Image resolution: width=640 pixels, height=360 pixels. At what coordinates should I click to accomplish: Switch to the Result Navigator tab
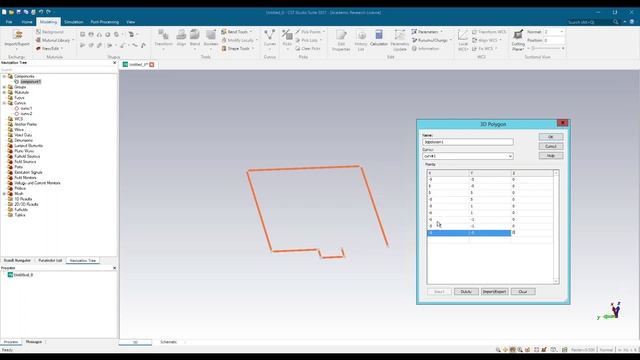(x=17, y=260)
